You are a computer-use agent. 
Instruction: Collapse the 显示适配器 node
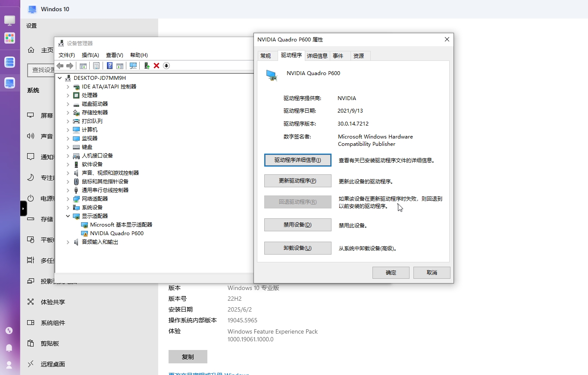pyautogui.click(x=68, y=216)
